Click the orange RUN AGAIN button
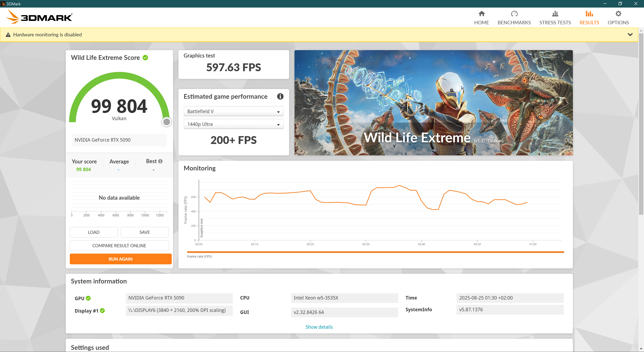 (121, 259)
